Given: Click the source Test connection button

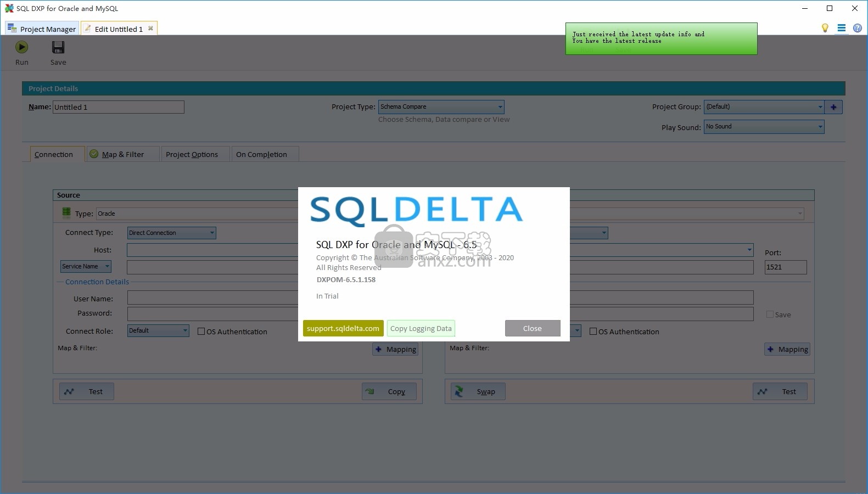Looking at the screenshot, I should coord(87,391).
